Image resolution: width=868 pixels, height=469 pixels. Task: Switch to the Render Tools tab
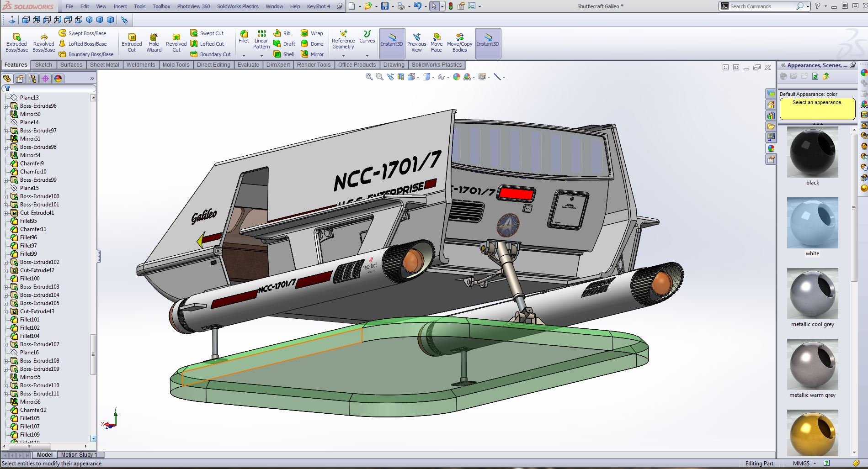[314, 65]
